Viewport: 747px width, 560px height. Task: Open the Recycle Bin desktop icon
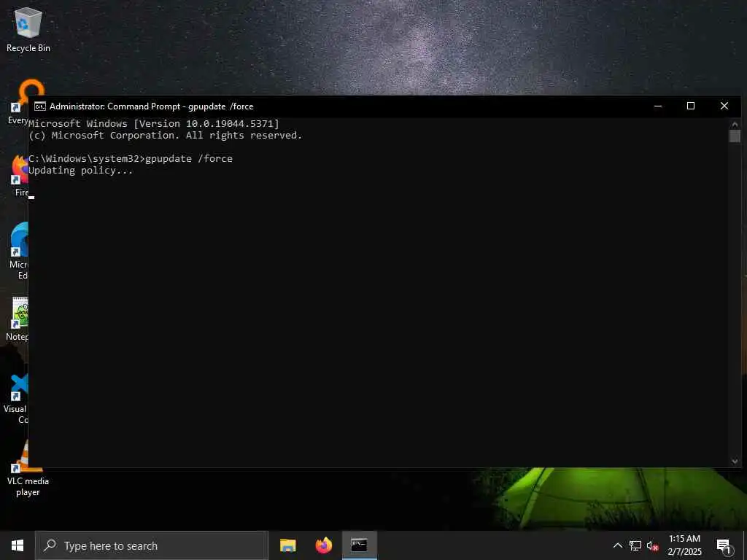tap(28, 29)
